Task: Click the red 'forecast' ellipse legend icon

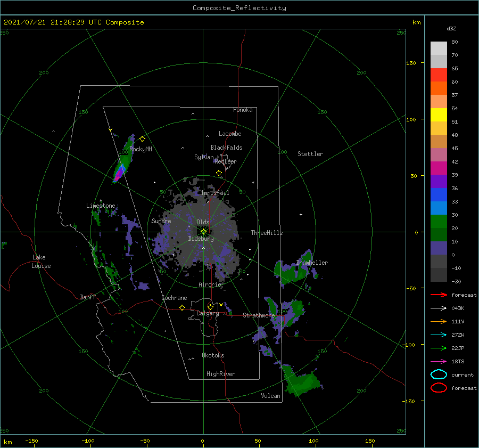Action: coord(439,388)
